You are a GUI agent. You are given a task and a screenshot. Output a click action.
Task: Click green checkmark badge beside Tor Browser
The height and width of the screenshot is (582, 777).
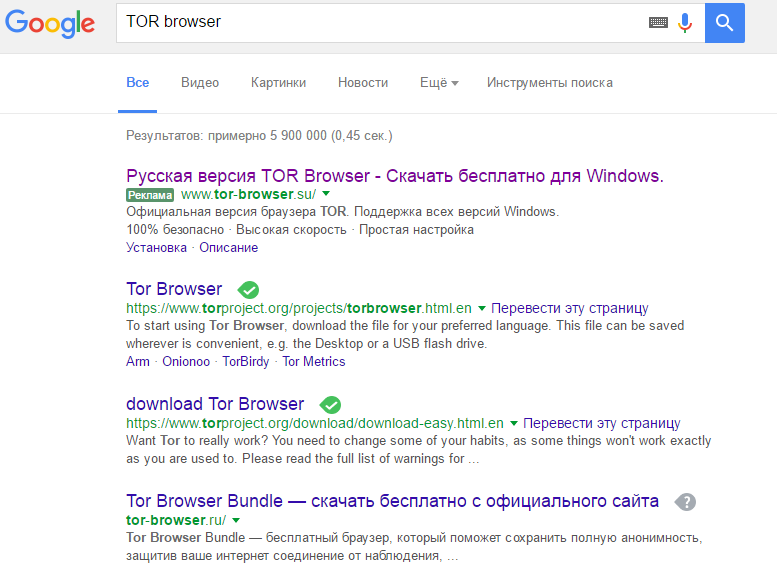pos(248,290)
